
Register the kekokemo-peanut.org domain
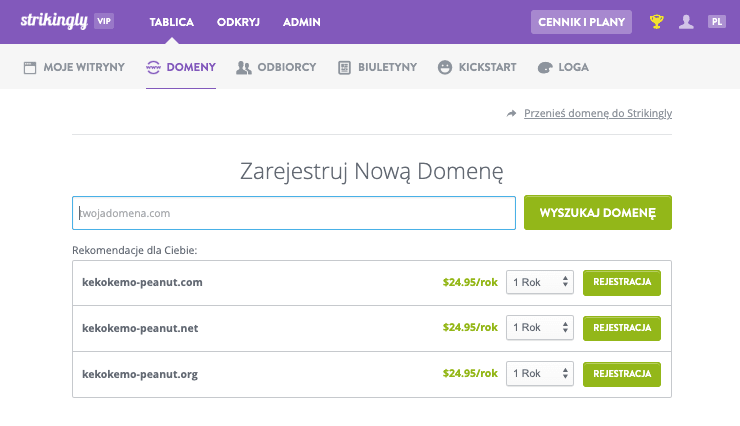(622, 374)
